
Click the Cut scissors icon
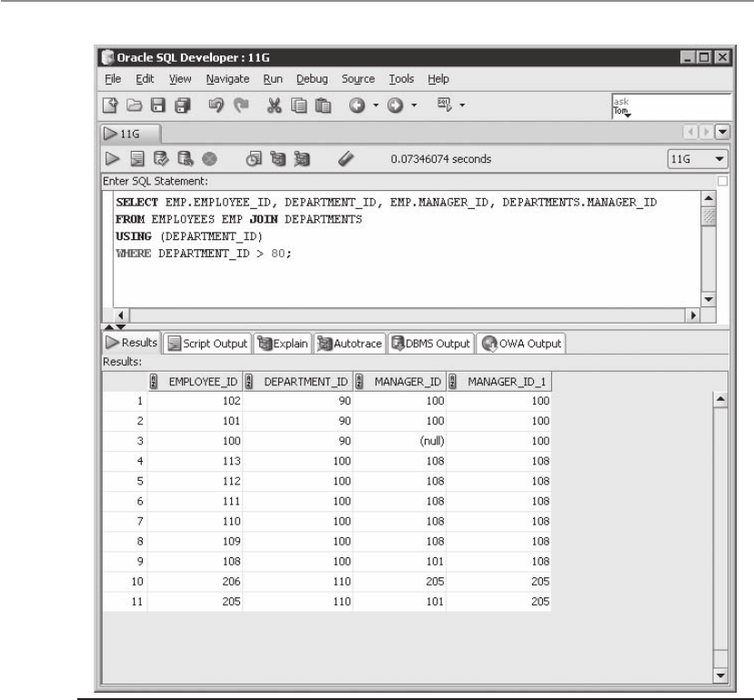274,105
